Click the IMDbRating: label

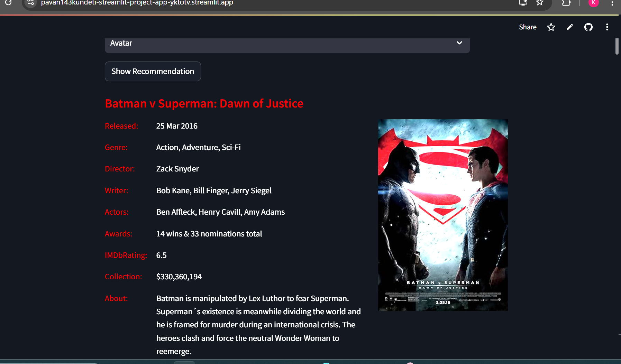126,255
